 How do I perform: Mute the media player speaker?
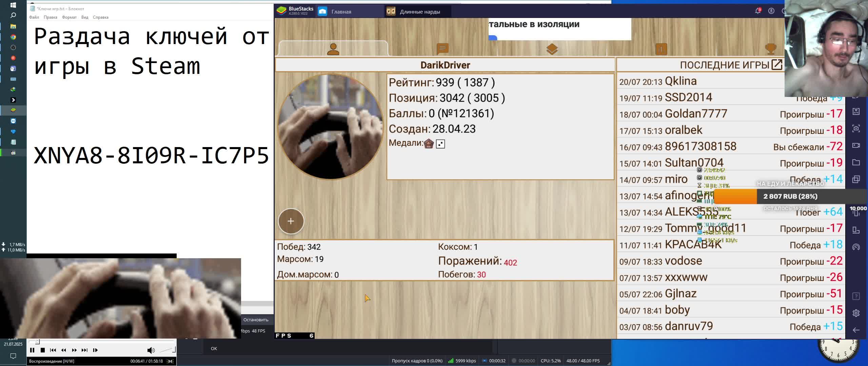pos(151,350)
